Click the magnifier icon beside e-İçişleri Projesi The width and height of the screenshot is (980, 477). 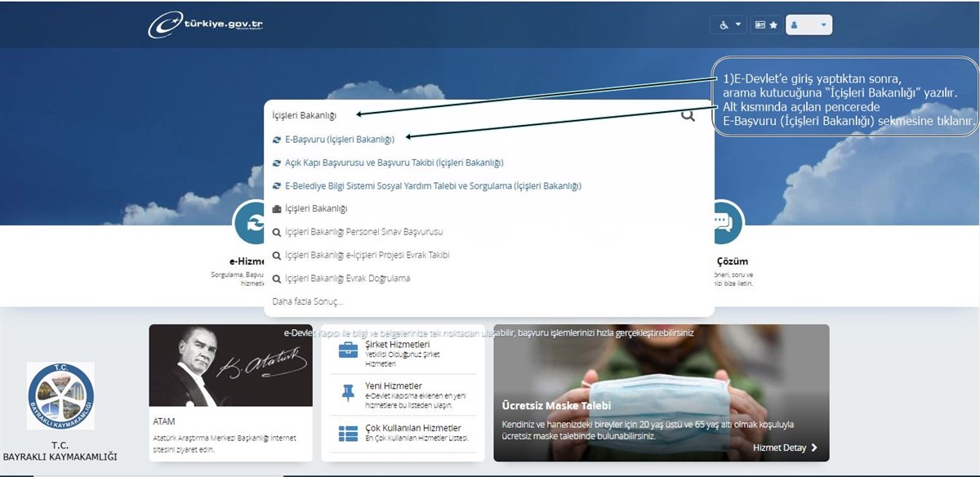point(277,255)
